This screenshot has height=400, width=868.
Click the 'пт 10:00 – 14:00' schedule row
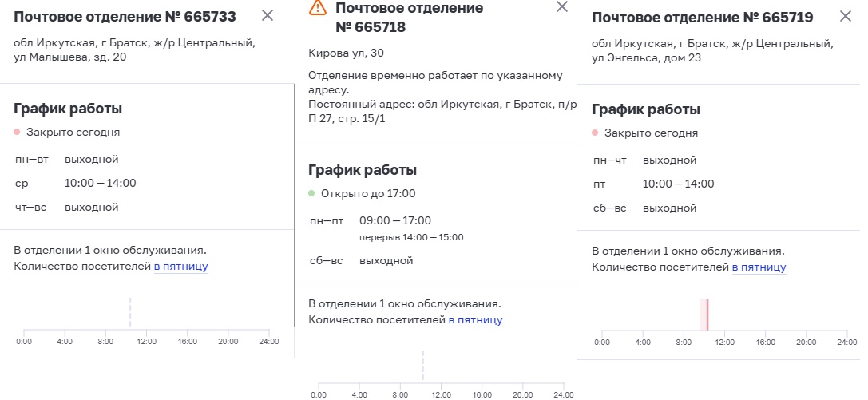[653, 184]
